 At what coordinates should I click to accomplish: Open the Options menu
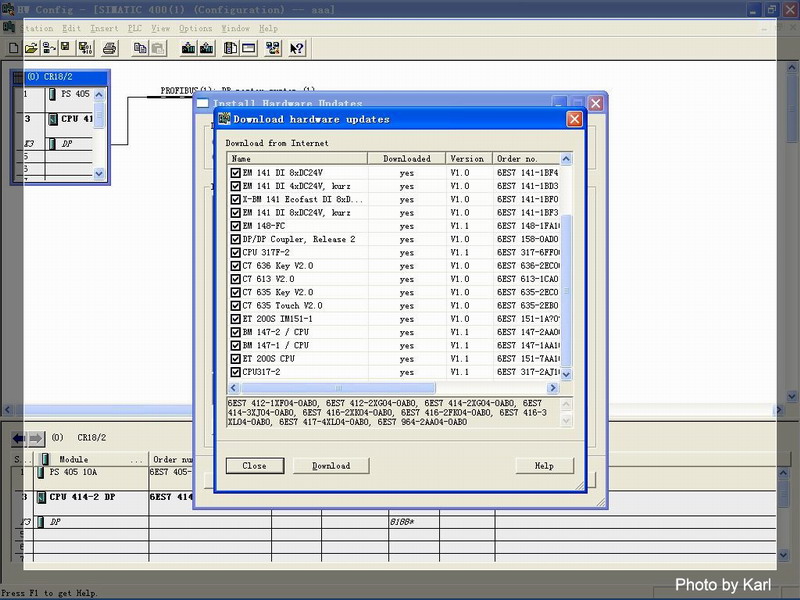(195, 29)
